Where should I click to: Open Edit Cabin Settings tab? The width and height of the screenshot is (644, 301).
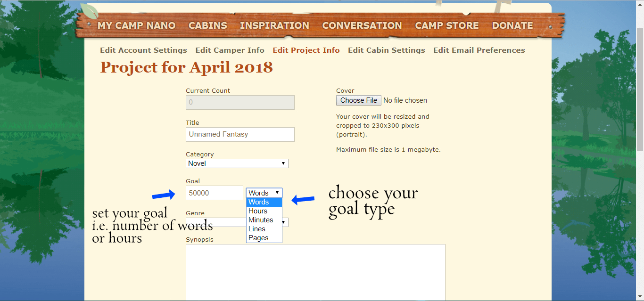point(387,50)
